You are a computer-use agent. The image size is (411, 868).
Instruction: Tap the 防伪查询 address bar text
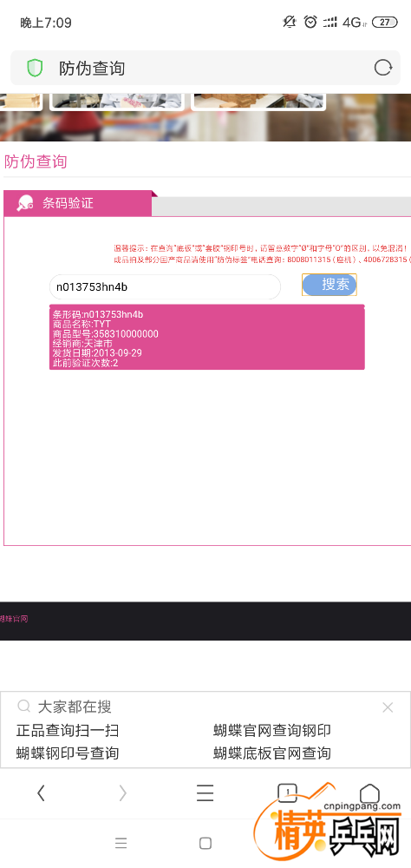pyautogui.click(x=92, y=69)
